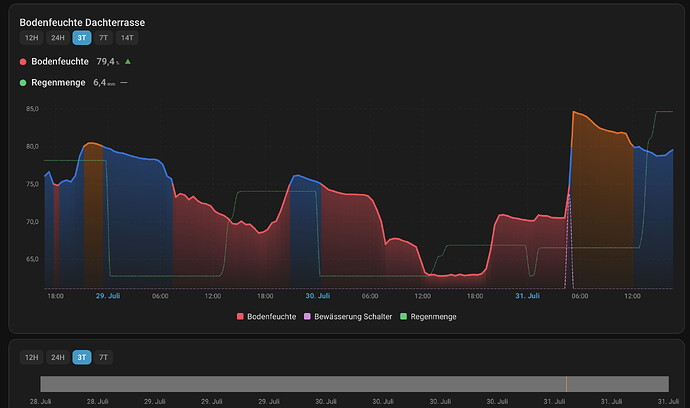Viewport: 690px width, 408px height.
Task: Select the 12H range in the Bodenfeuchte chart
Action: click(31, 38)
